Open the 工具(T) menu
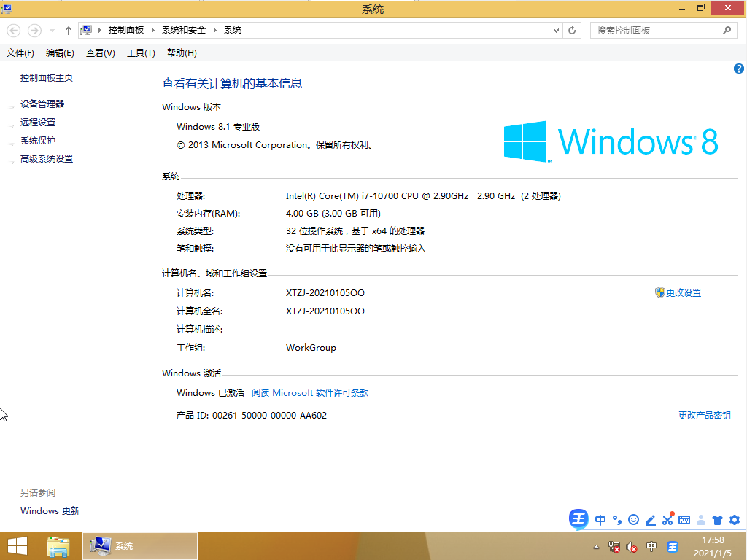Image resolution: width=747 pixels, height=560 pixels. [141, 53]
